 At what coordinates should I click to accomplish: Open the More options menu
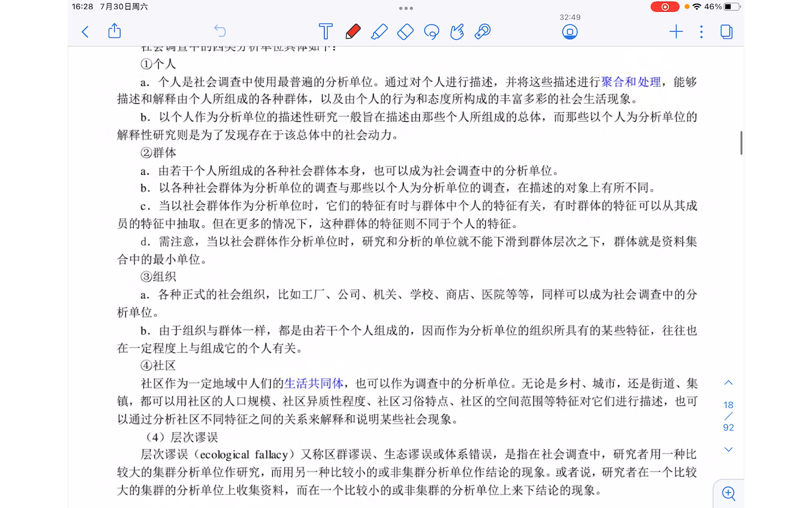(701, 32)
